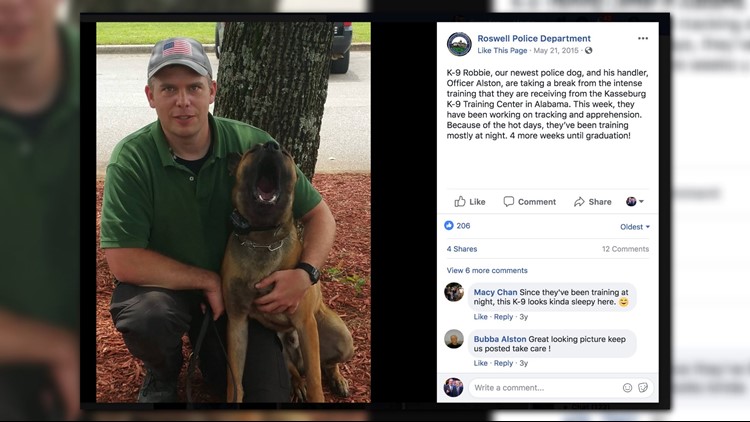Open the emoji picker in comment box
Viewport: 750px width, 422px height.
(x=628, y=388)
